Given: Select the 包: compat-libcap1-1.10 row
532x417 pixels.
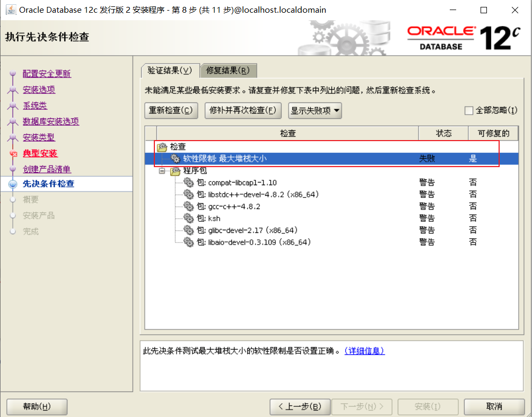Looking at the screenshot, I should 332,183.
